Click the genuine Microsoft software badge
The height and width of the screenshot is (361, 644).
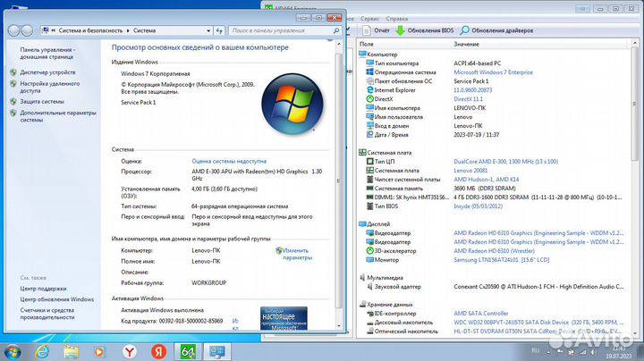[284, 318]
